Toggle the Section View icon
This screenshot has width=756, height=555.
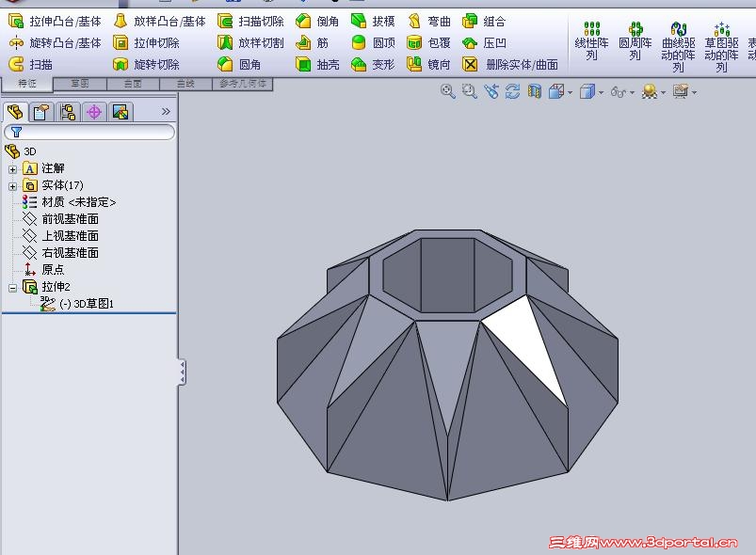pyautogui.click(x=534, y=91)
